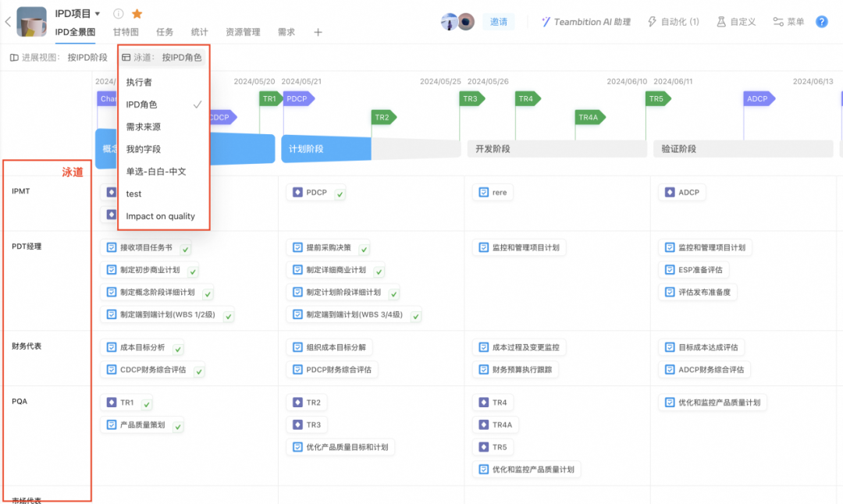Open the 菜单 settings icon
This screenshot has height=504, width=843.
point(778,22)
